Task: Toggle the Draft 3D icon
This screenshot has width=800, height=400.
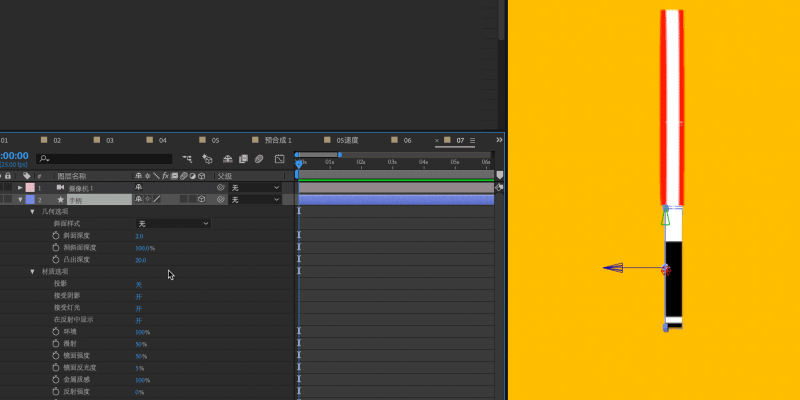Action: click(x=207, y=159)
